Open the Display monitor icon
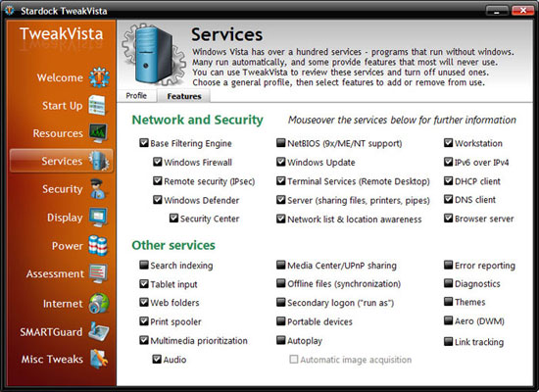This screenshot has width=539, height=392. point(98,217)
